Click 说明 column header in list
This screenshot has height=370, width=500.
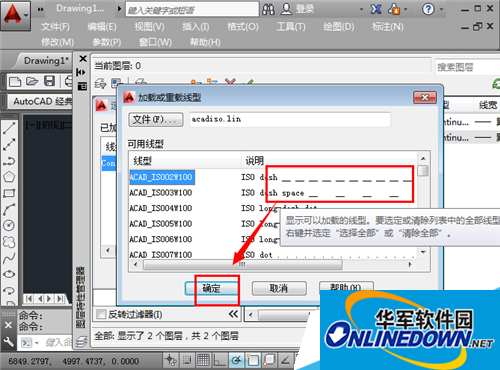click(329, 161)
